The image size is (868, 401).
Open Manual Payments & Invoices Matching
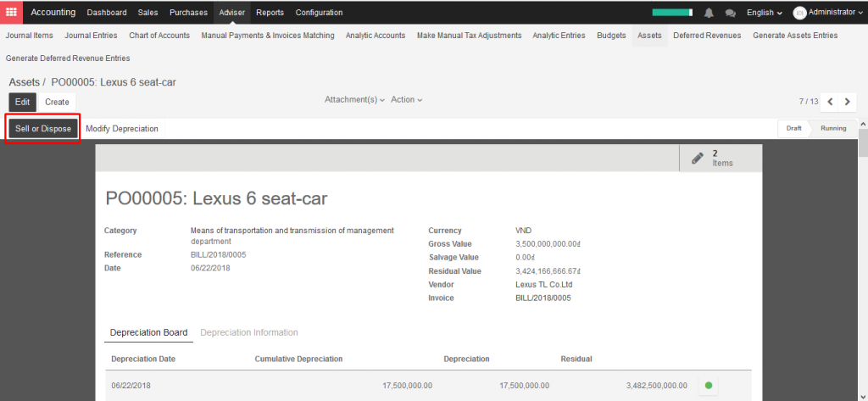pos(268,36)
